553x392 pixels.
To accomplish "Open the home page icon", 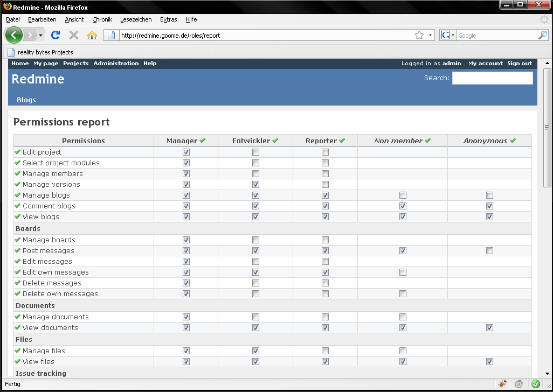I will pyautogui.click(x=92, y=35).
